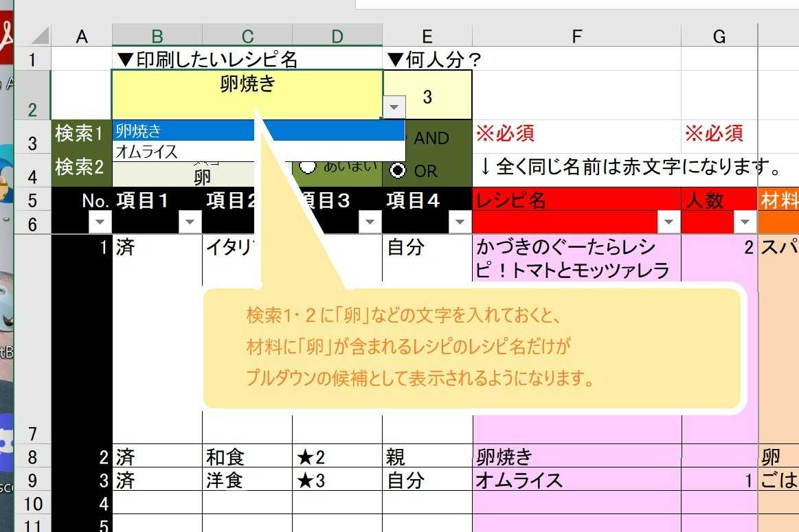Click the ★3 cell
Screen dimensions: 799x532
(337, 480)
